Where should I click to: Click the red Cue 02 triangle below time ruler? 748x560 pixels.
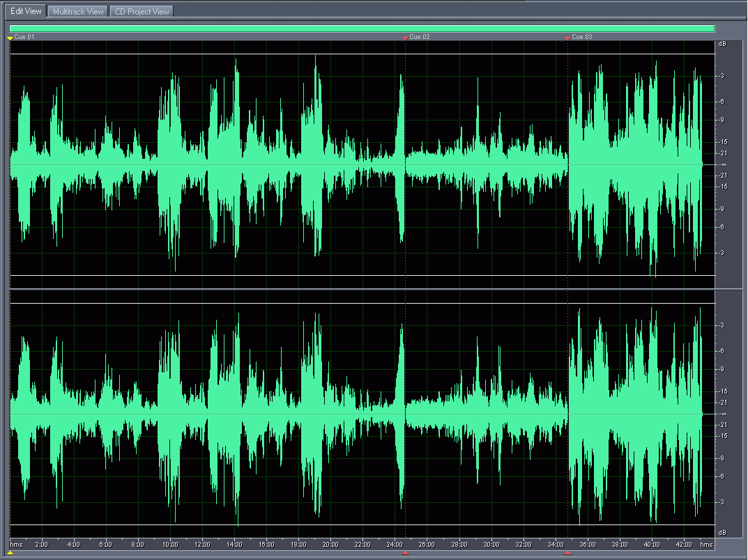click(405, 553)
